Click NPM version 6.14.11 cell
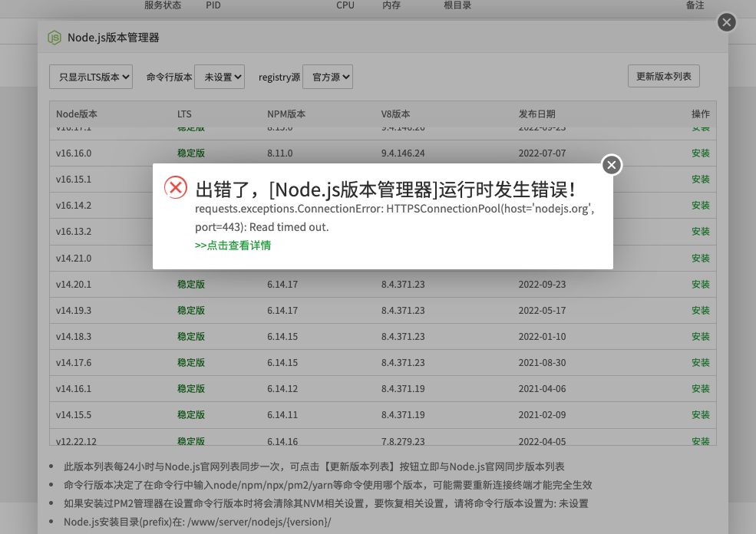 (x=282, y=414)
